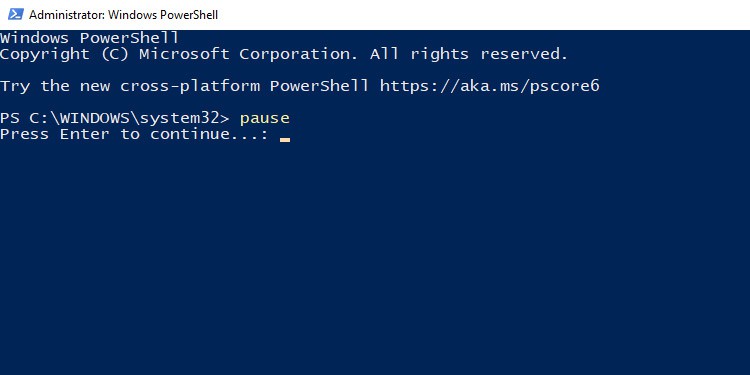Click the "(C)" symbol in copyright line

click(115, 55)
